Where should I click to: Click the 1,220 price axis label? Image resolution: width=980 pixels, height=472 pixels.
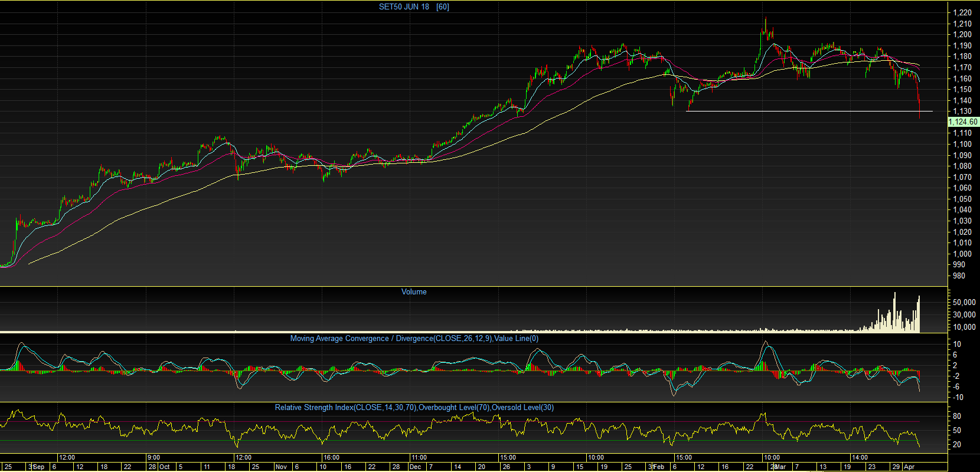pyautogui.click(x=962, y=12)
